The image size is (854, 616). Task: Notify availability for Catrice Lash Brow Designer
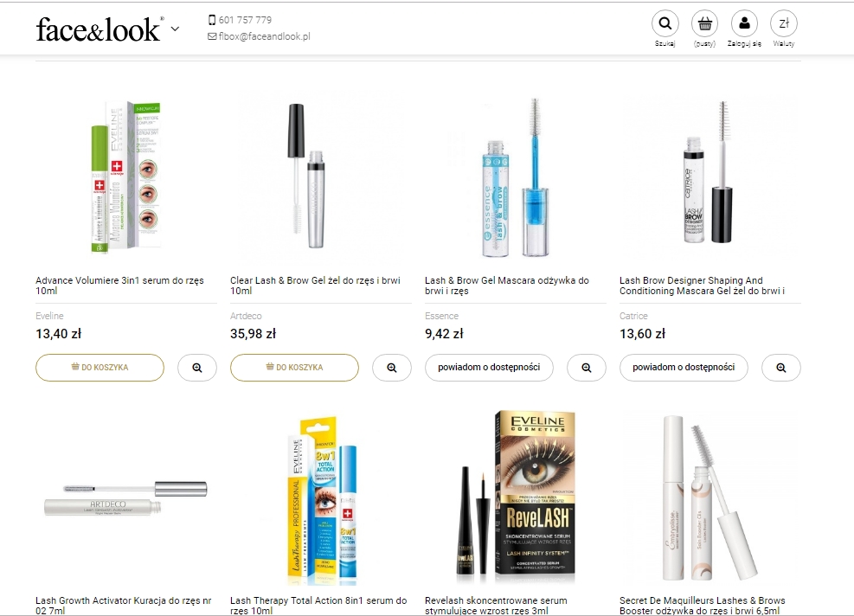pos(684,368)
